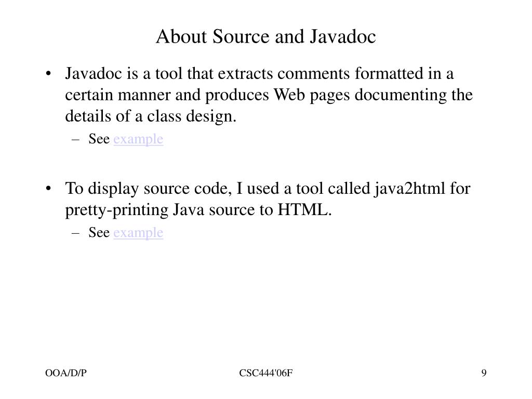Click the word 'See' in the first sub-bullet
Viewport: 532px width, 399px height.
click(99, 139)
